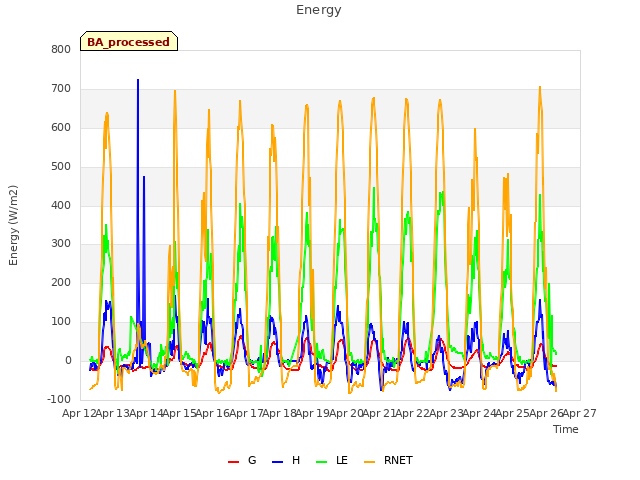The width and height of the screenshot is (640, 480).
Task: Click the 400 y-axis tick label
Action: pos(61,205)
